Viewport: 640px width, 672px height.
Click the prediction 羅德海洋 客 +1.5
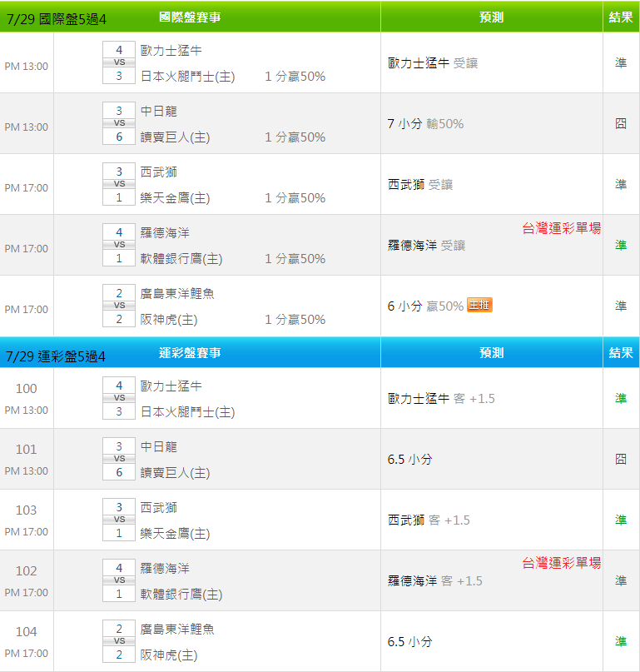434,581
